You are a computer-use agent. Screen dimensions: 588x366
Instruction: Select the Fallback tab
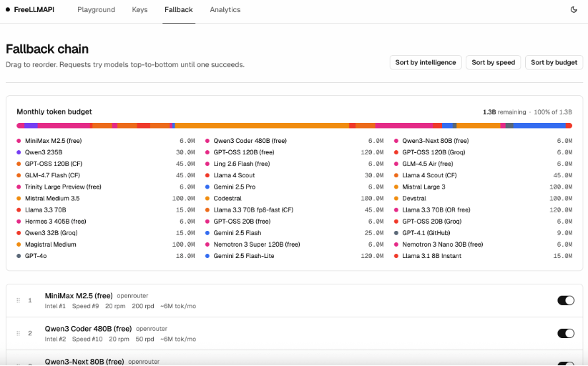(179, 10)
